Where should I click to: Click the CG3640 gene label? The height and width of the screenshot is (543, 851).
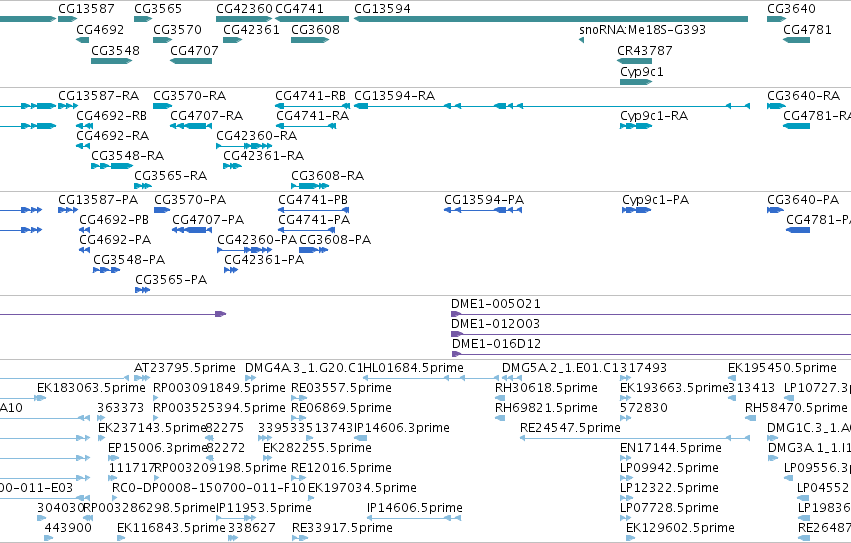coord(791,9)
